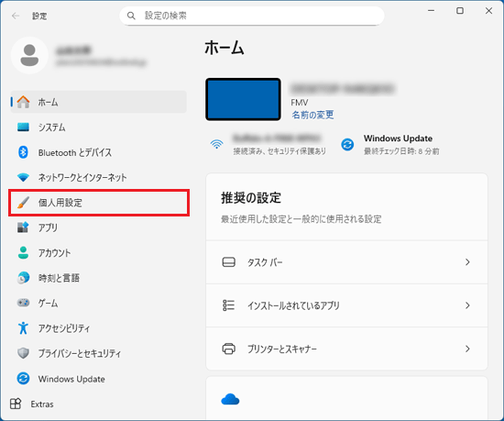
Task: Expand the タスク バー row chevron
Action: coord(467,262)
